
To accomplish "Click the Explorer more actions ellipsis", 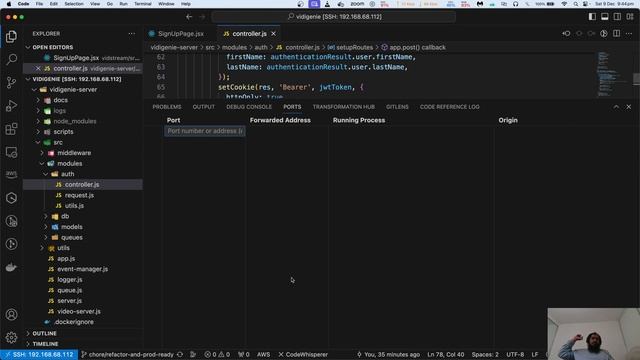I will click(131, 34).
